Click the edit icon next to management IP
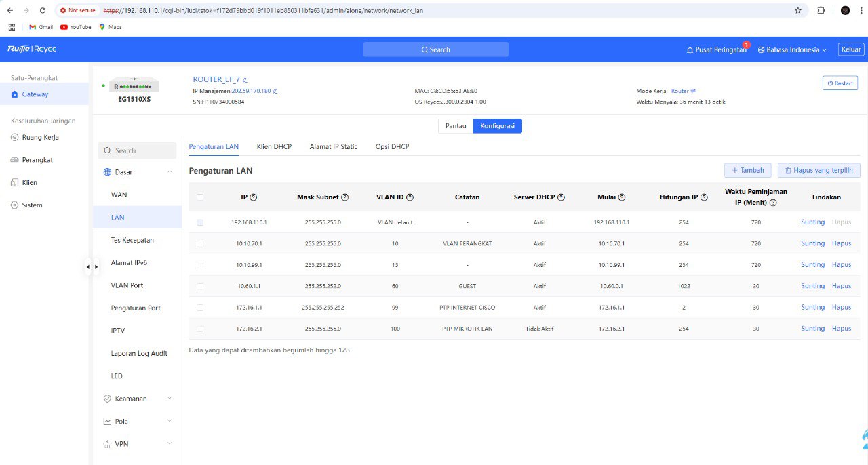868x465 pixels. pyautogui.click(x=275, y=91)
